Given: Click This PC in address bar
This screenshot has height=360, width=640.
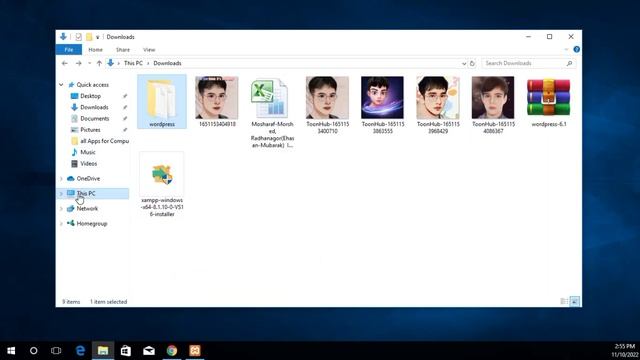Looking at the screenshot, I should [x=133, y=63].
